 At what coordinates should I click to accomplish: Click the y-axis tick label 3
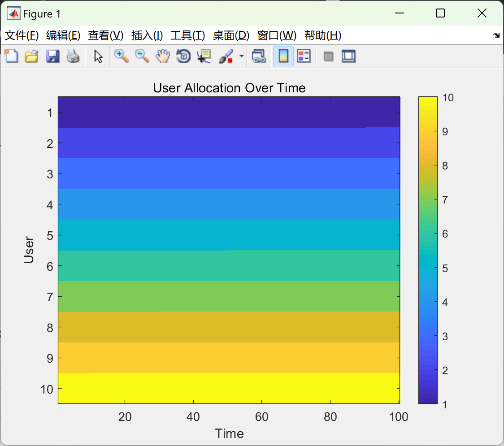click(50, 174)
